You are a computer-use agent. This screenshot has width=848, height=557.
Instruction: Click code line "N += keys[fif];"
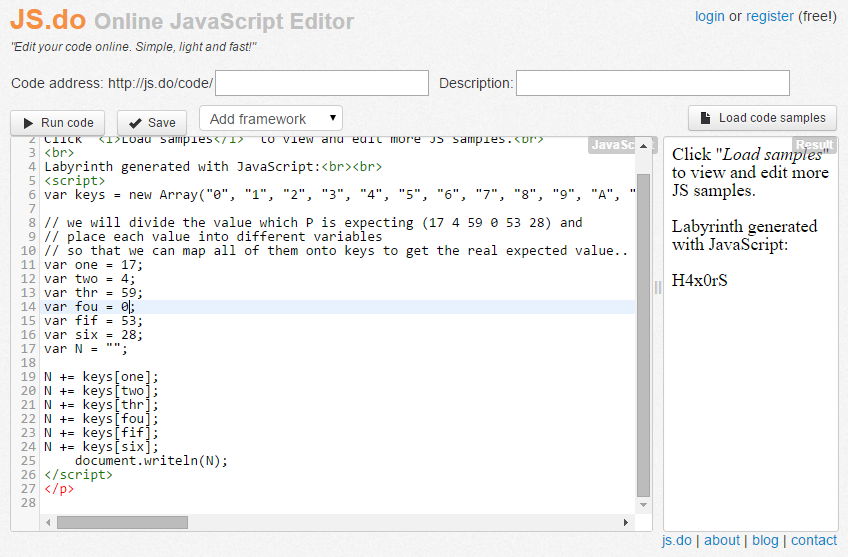point(102,433)
